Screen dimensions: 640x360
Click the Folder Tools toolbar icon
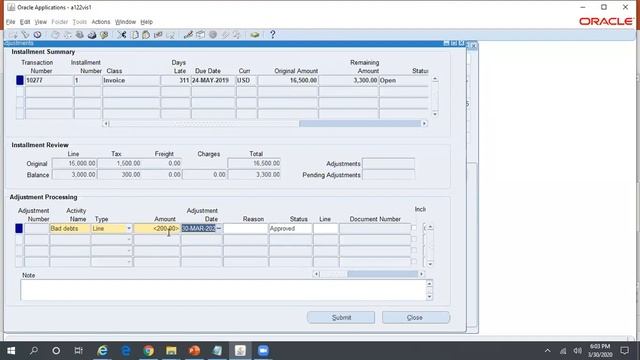coord(237,35)
